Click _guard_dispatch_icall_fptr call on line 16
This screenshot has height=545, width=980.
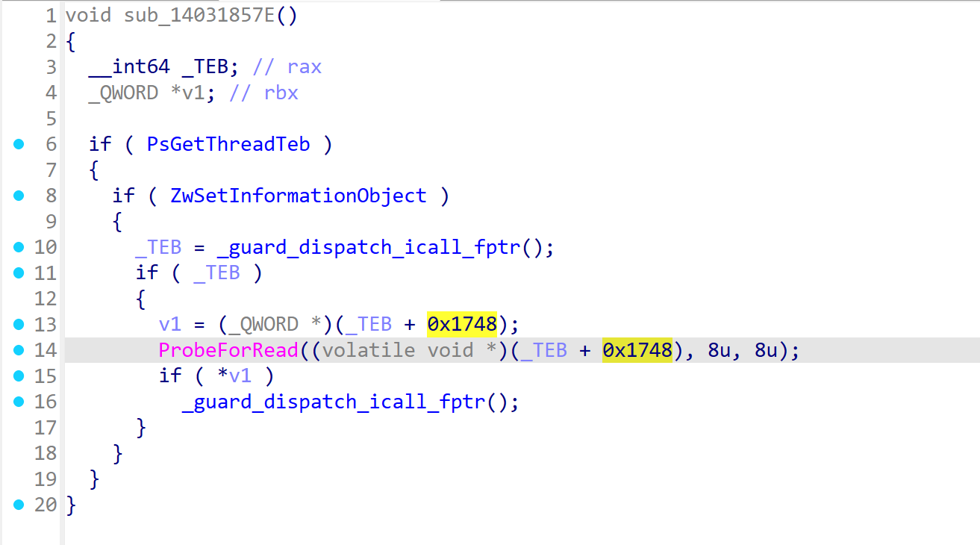pyautogui.click(x=334, y=402)
